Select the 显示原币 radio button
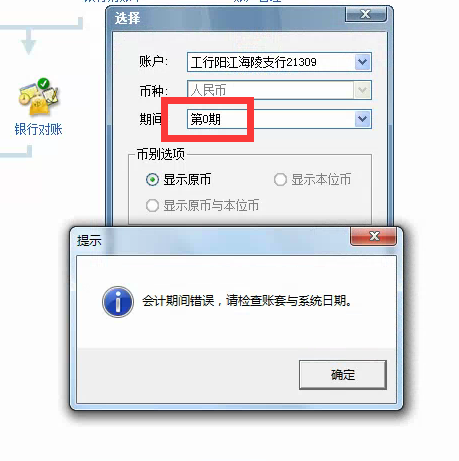Image resolution: width=459 pixels, height=461 pixels. coord(152,180)
